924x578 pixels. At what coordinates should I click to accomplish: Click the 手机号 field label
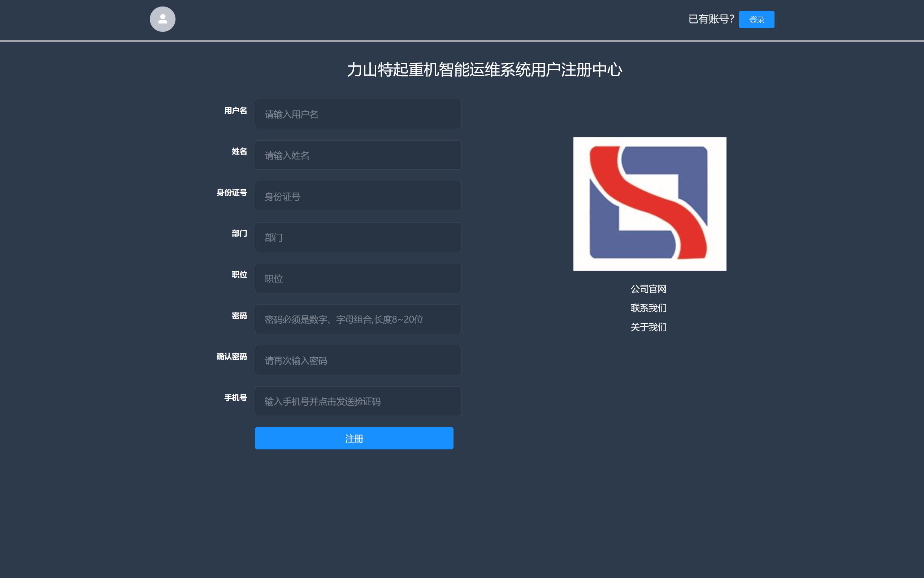pyautogui.click(x=235, y=398)
